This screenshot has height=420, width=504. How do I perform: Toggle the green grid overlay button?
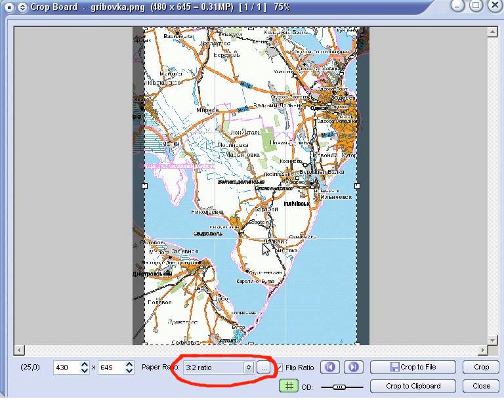(x=288, y=386)
